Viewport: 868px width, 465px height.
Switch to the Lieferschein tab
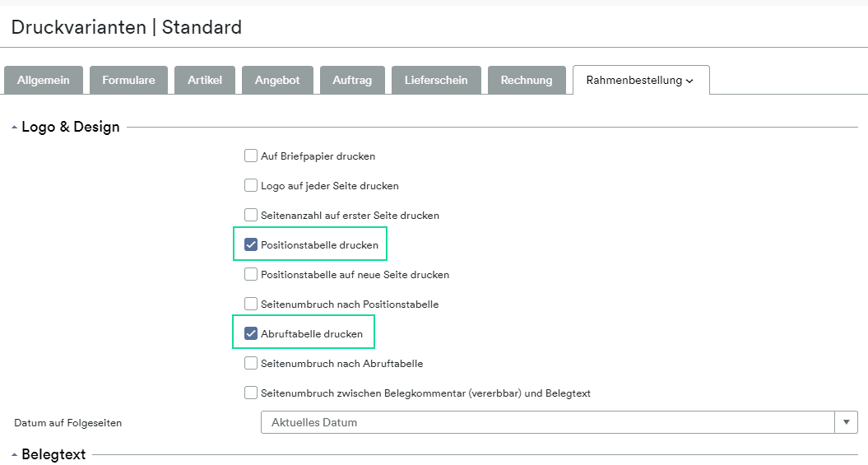click(x=436, y=81)
